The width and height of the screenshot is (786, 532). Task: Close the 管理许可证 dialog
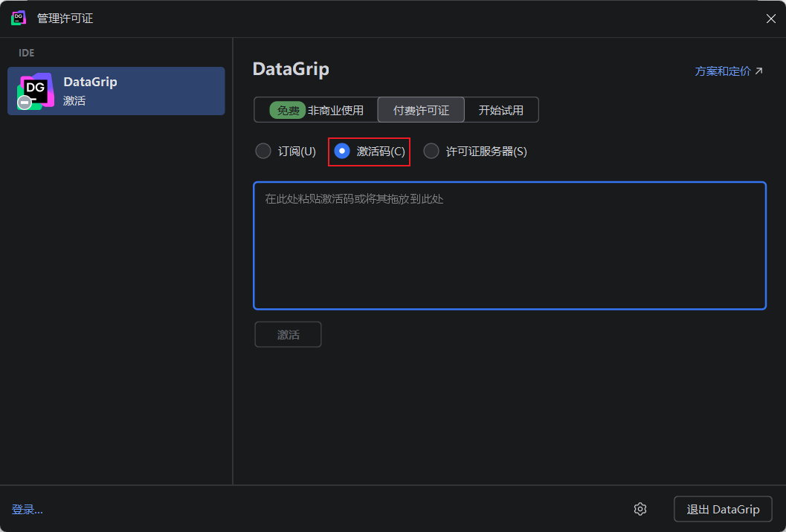tap(771, 19)
